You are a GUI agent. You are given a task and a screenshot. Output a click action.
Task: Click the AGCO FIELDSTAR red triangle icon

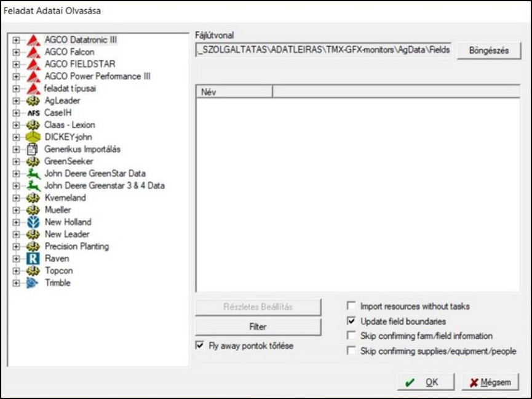click(x=33, y=65)
